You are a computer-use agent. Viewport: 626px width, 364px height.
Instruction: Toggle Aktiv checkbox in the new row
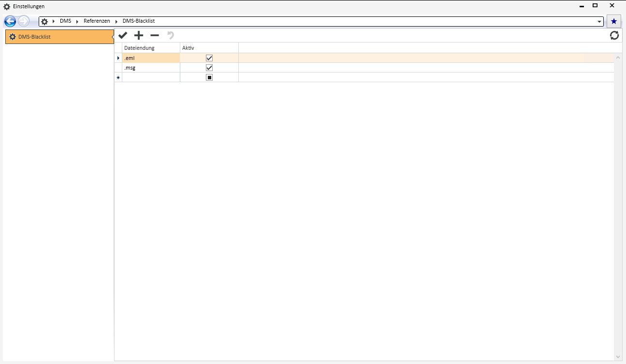tap(209, 77)
